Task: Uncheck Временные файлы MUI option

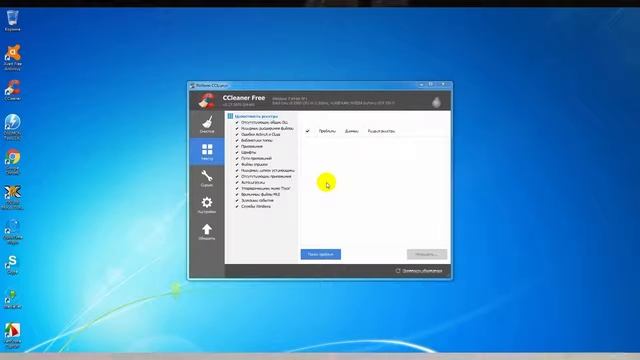Action: pos(237,194)
